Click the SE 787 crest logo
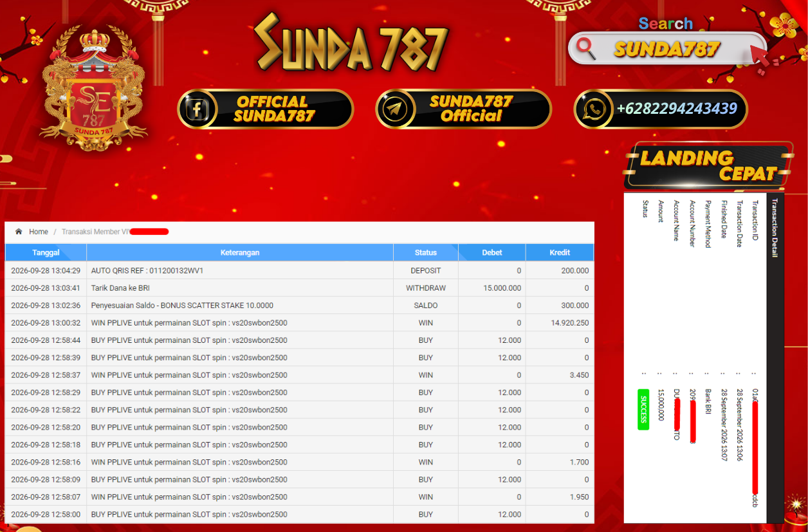The height and width of the screenshot is (532, 808). [93, 88]
